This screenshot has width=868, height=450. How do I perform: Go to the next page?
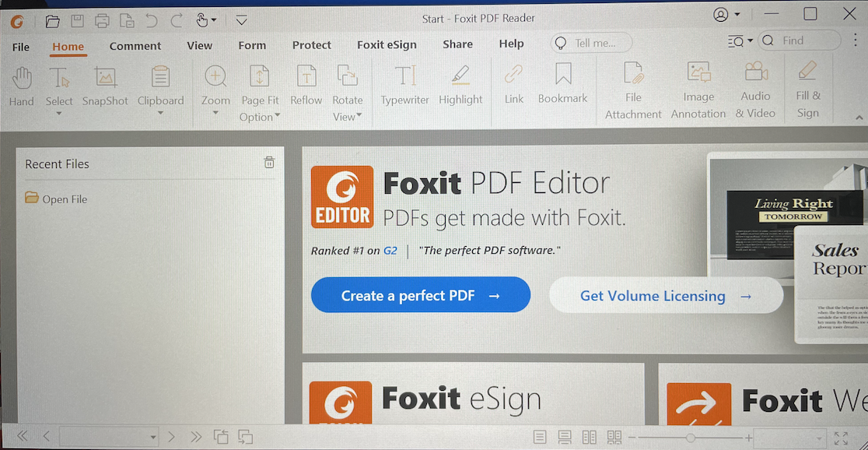[x=172, y=437]
